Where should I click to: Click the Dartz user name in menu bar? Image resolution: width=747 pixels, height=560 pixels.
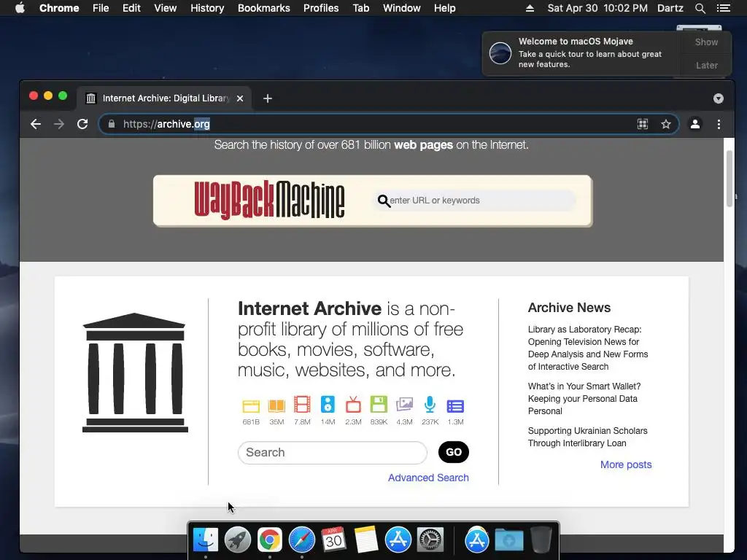click(x=670, y=8)
